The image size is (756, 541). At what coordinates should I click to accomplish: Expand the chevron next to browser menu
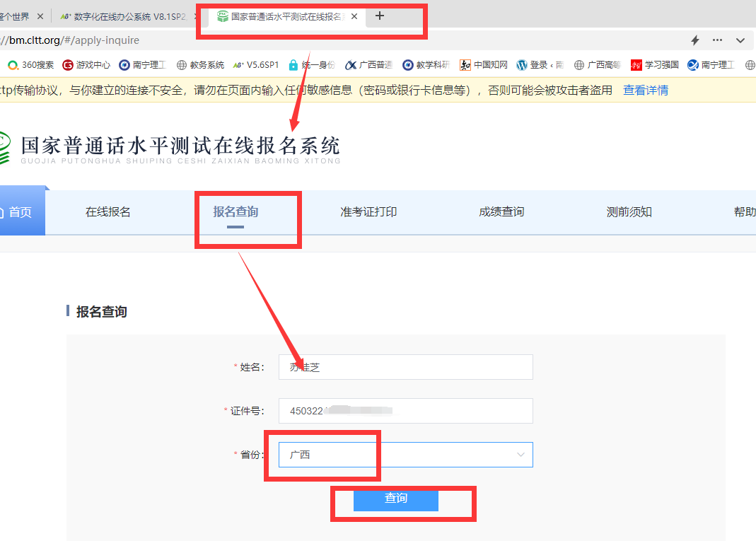pos(740,40)
